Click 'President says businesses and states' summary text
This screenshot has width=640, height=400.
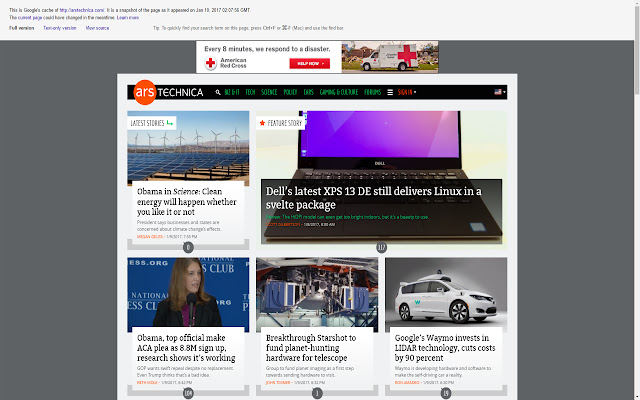pos(179,226)
